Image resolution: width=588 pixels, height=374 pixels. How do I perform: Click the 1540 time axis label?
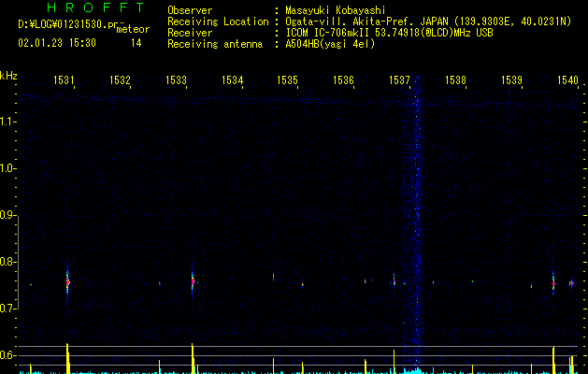coord(567,79)
